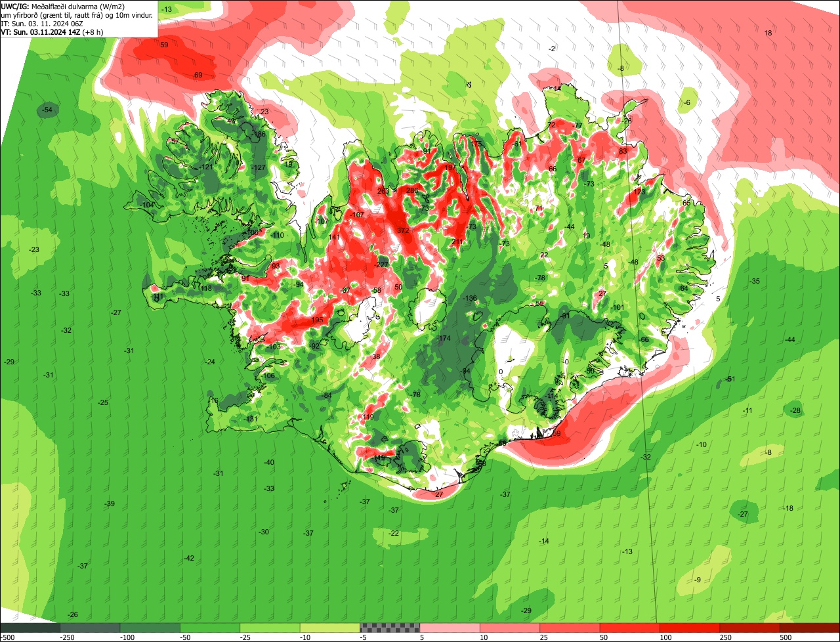This screenshot has width=840, height=642.
Task: Click the map value '119'
Action: click(x=368, y=417)
